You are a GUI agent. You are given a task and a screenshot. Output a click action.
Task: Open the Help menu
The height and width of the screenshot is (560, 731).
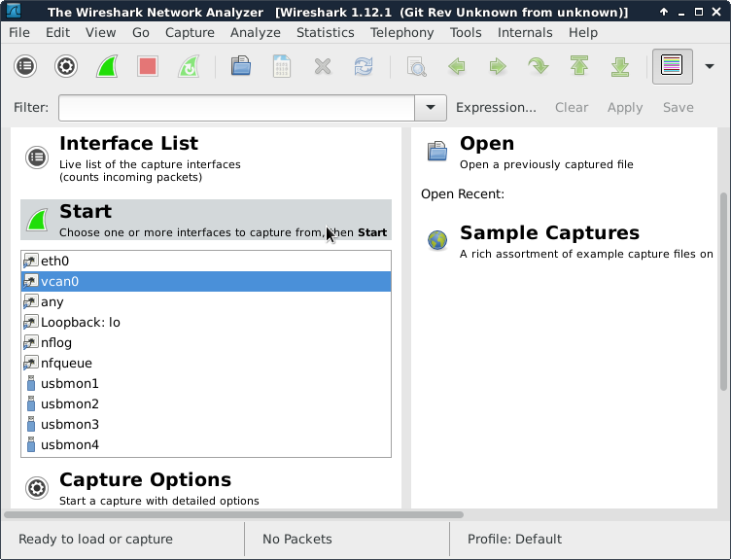coord(583,33)
